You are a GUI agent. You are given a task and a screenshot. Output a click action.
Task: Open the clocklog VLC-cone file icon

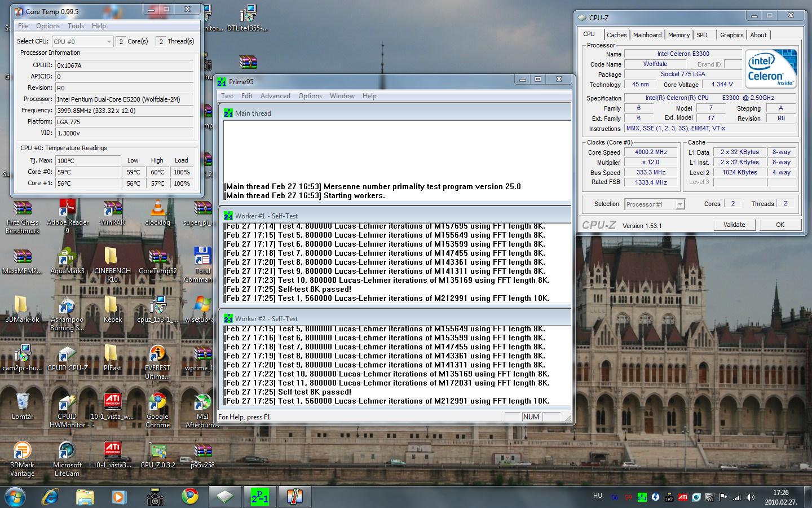(x=157, y=213)
